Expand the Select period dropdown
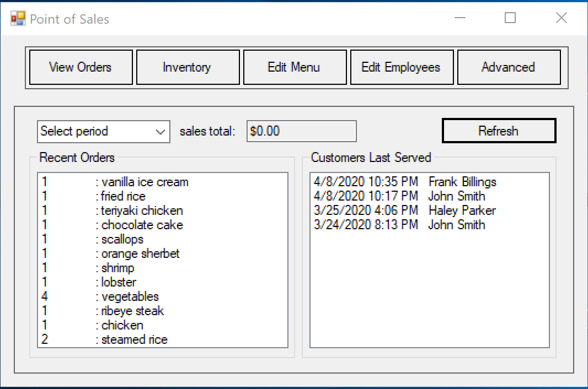The image size is (588, 389). pyautogui.click(x=104, y=132)
